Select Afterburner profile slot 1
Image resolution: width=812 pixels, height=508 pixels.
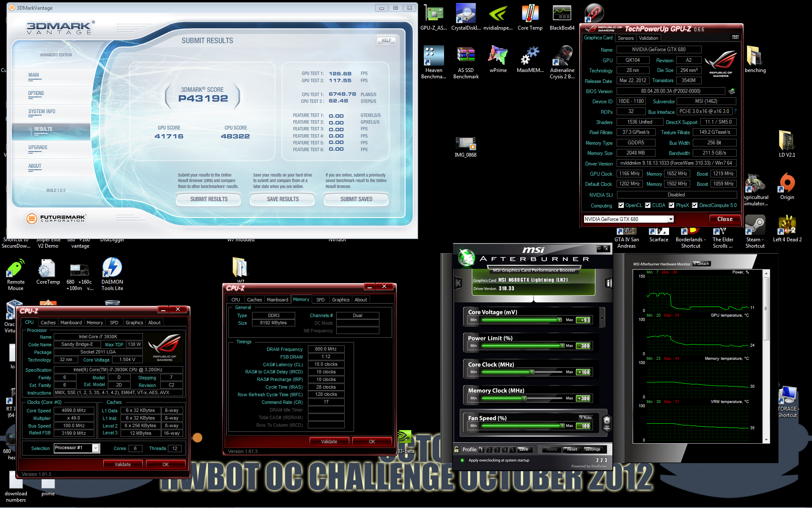pyautogui.click(x=481, y=450)
